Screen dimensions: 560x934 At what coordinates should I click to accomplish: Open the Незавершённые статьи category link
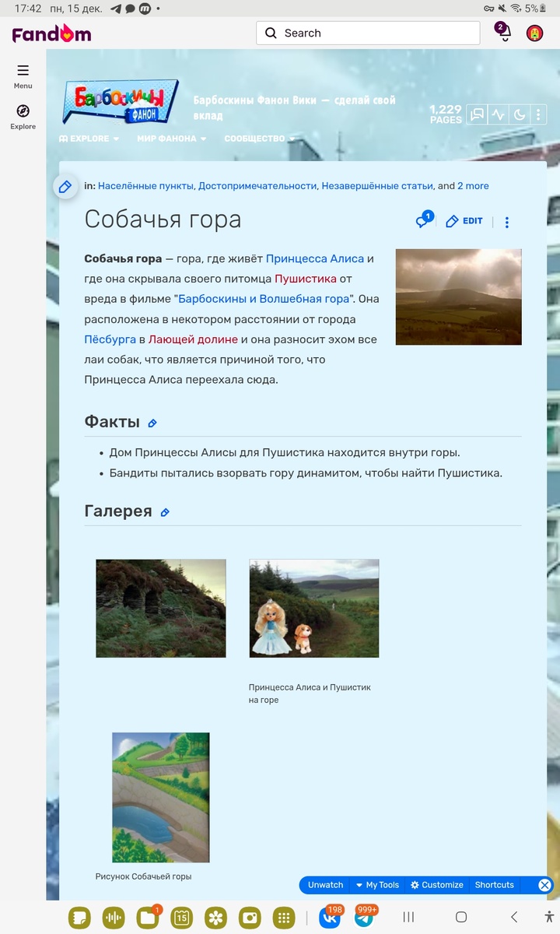click(x=377, y=186)
